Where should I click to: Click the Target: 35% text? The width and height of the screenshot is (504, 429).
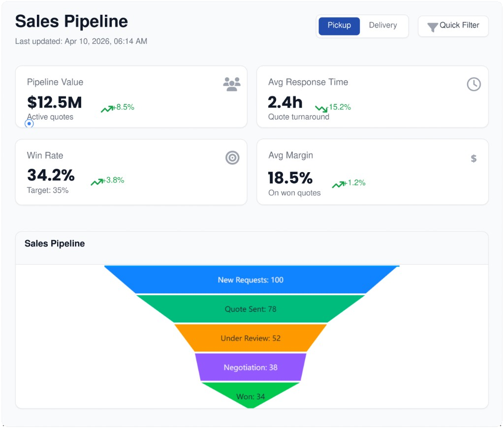click(x=48, y=190)
